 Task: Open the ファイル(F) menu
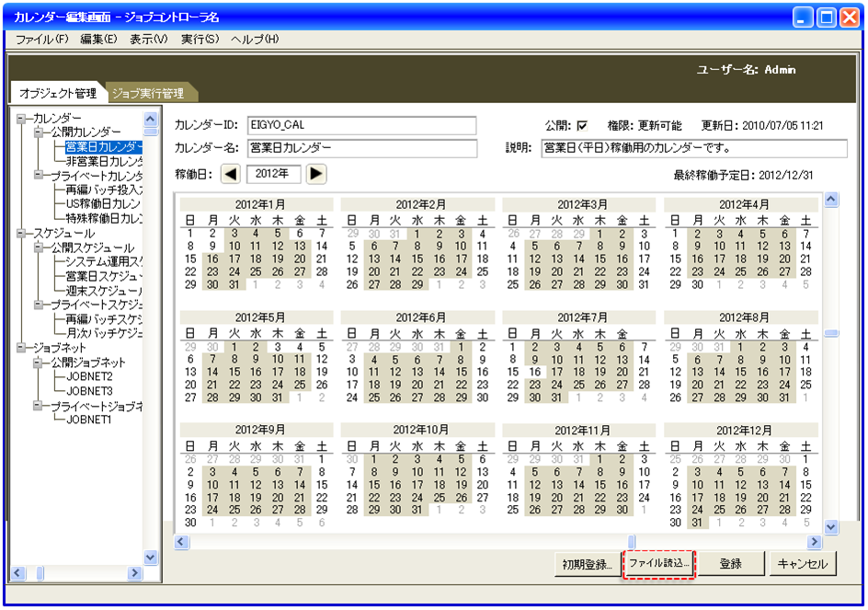click(x=42, y=40)
